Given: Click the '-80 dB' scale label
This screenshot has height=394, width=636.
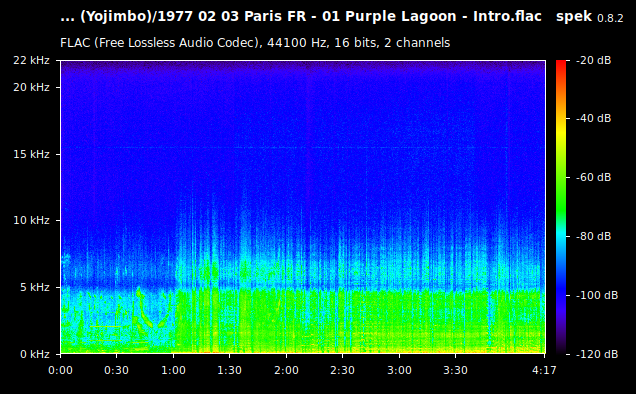Looking at the screenshot, I should [593, 236].
